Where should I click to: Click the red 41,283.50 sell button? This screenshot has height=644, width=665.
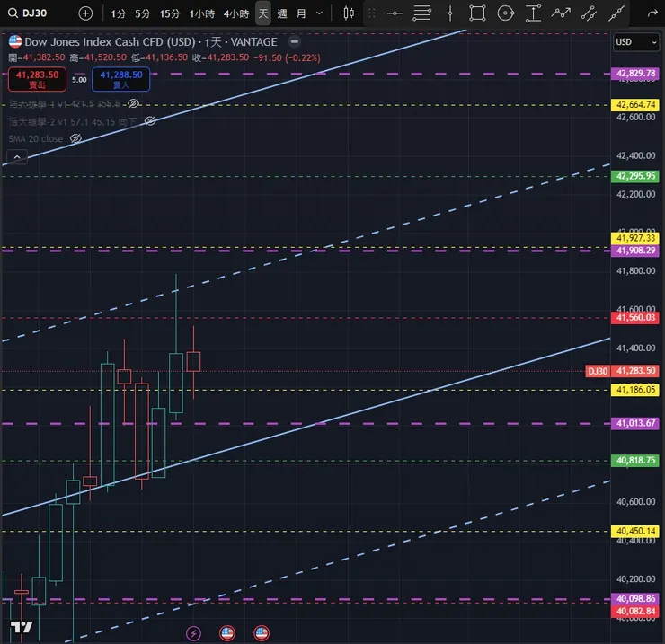click(x=38, y=79)
